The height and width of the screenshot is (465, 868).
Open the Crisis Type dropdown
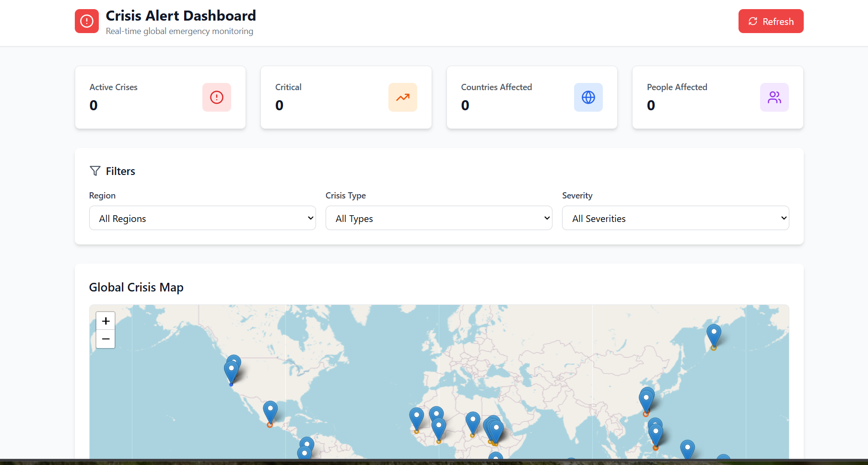tap(438, 218)
